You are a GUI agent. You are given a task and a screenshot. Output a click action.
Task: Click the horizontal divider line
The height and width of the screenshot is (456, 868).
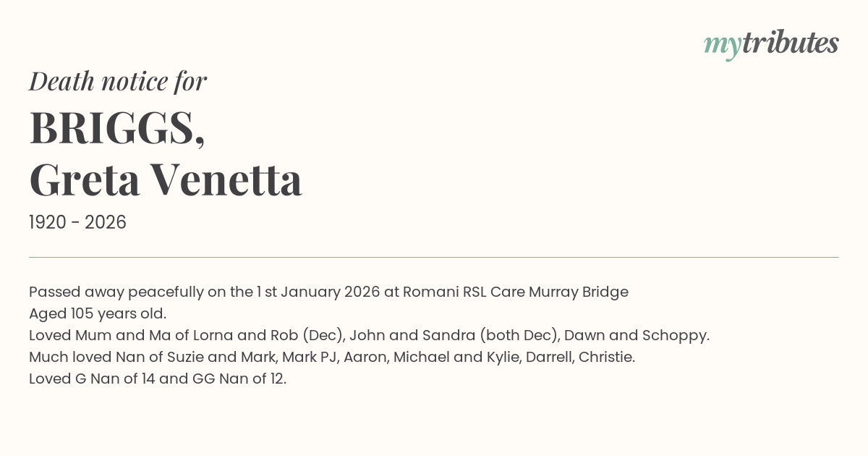coord(434,257)
